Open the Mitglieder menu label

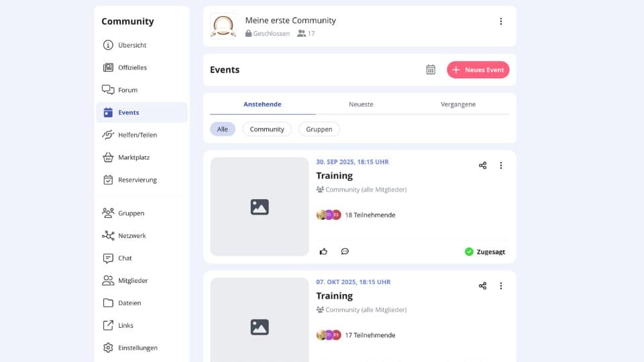click(x=133, y=280)
